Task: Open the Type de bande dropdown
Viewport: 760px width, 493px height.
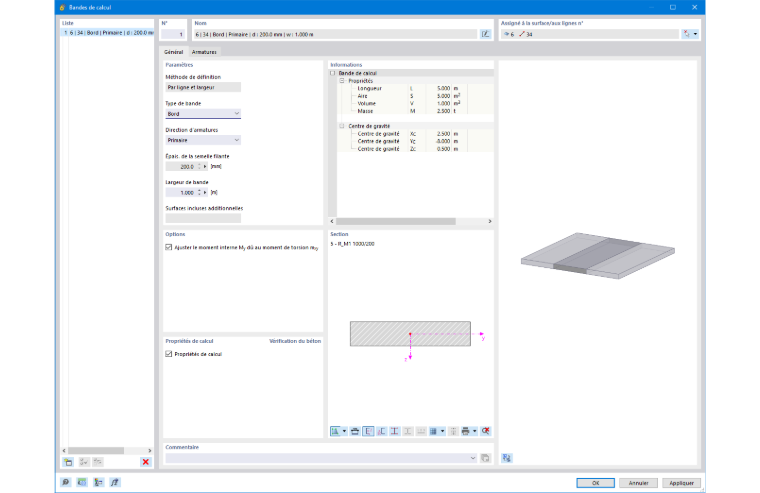Action: pyautogui.click(x=203, y=114)
